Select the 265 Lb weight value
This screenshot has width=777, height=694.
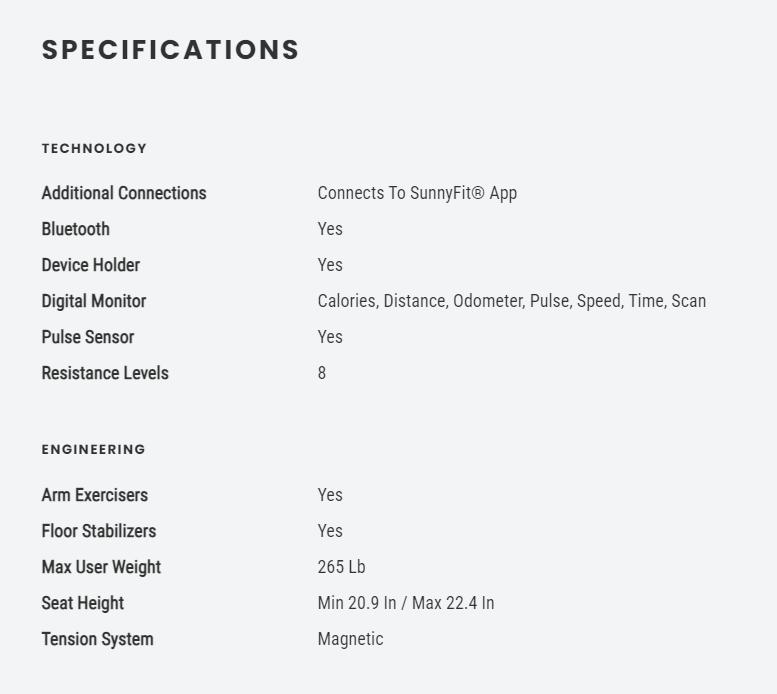click(x=341, y=567)
